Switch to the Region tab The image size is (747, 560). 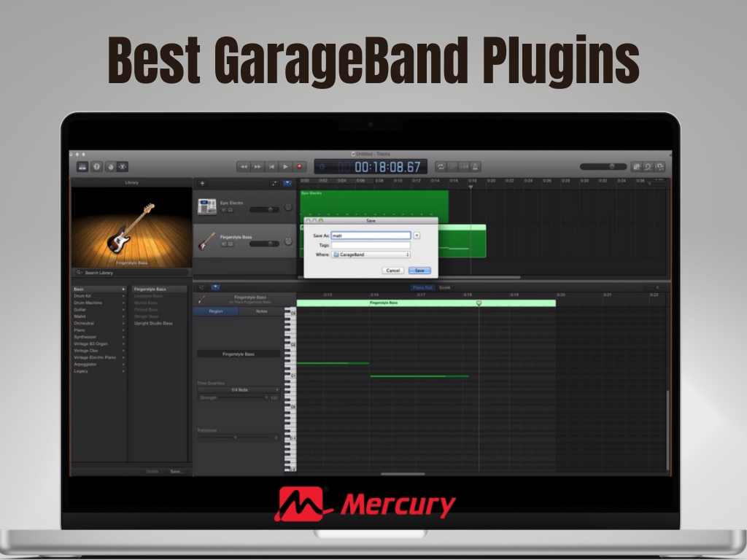tap(216, 311)
